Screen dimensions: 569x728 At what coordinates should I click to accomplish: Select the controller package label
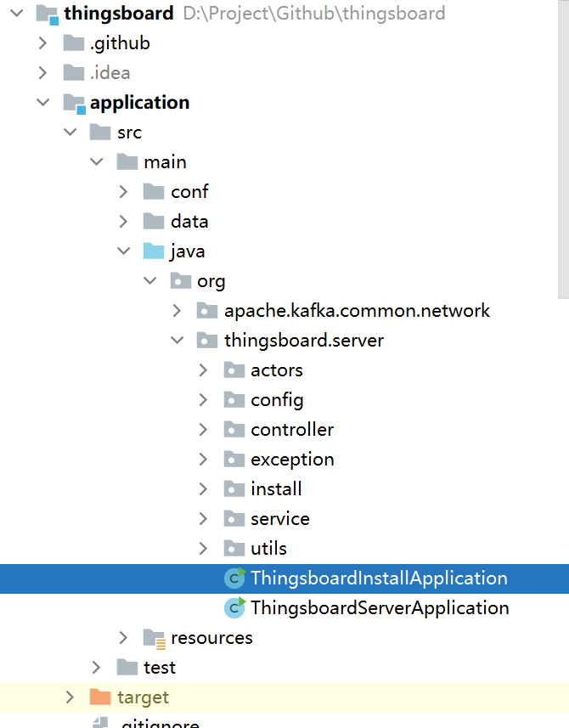(292, 430)
